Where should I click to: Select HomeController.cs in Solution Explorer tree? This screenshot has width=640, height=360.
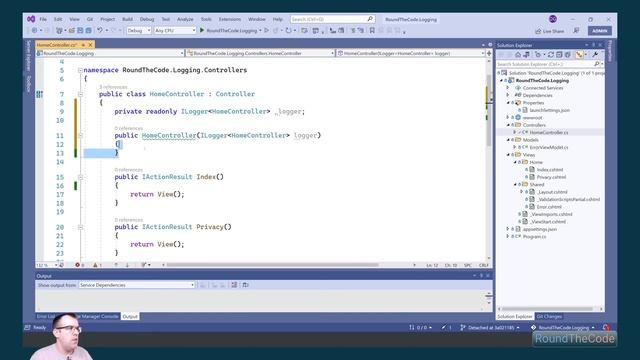[549, 132]
